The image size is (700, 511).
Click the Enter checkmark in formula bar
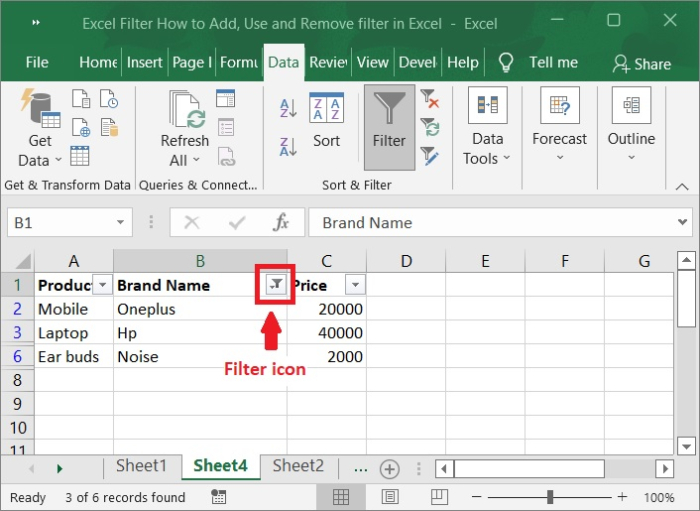[x=237, y=222]
